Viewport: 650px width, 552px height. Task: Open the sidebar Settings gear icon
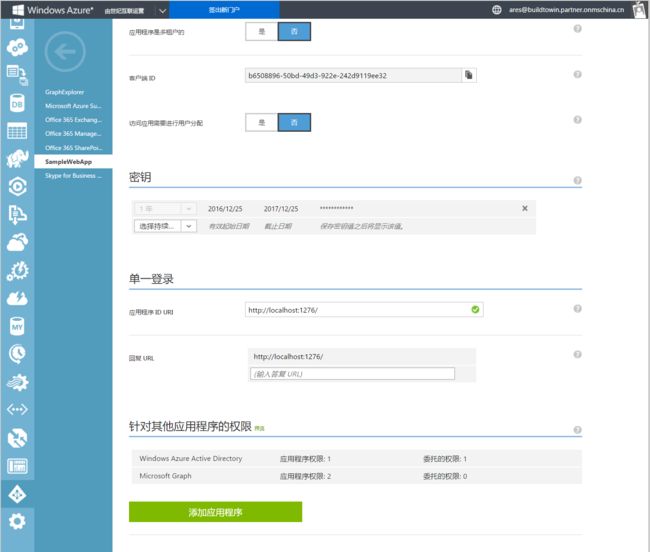(x=17, y=521)
